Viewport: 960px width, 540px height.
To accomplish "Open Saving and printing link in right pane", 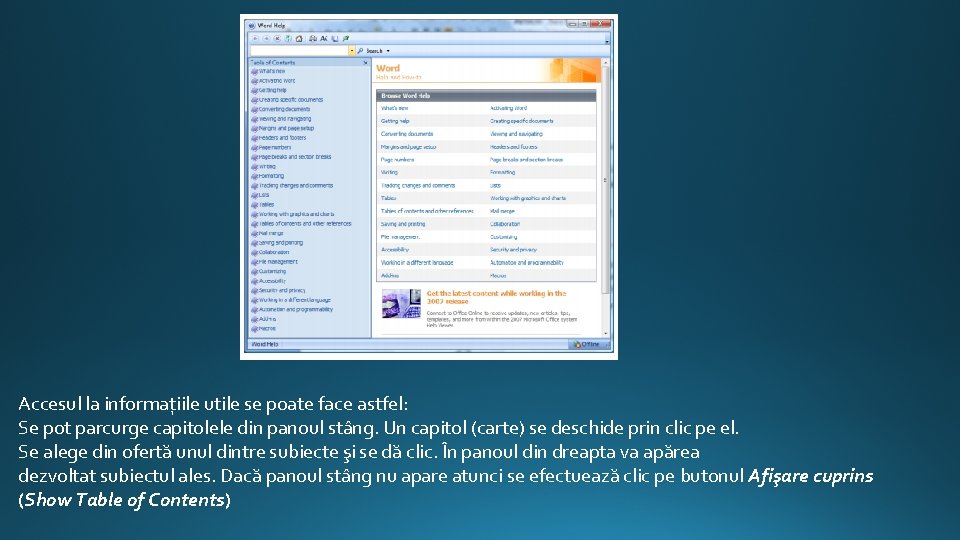I will pyautogui.click(x=403, y=224).
